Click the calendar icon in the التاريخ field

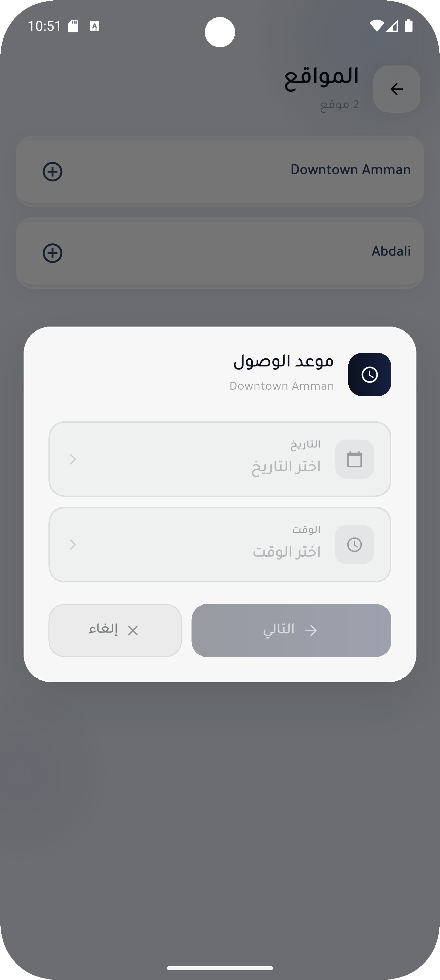(x=354, y=459)
